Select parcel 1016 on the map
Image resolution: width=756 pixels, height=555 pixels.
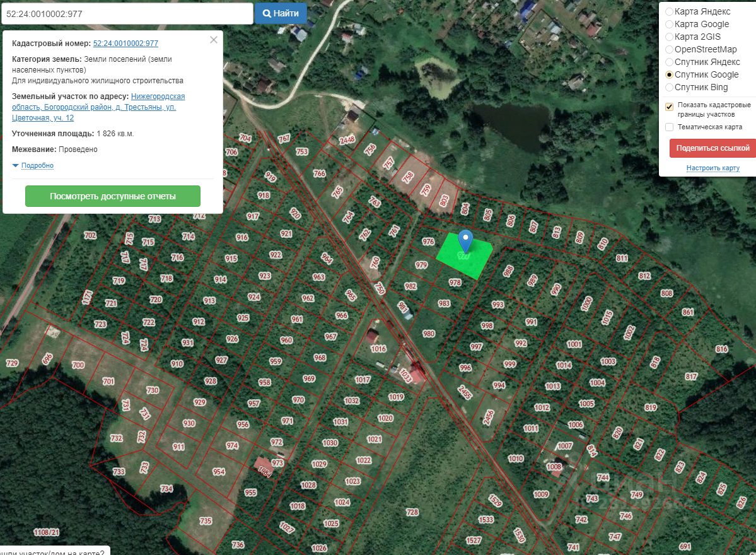[378, 349]
